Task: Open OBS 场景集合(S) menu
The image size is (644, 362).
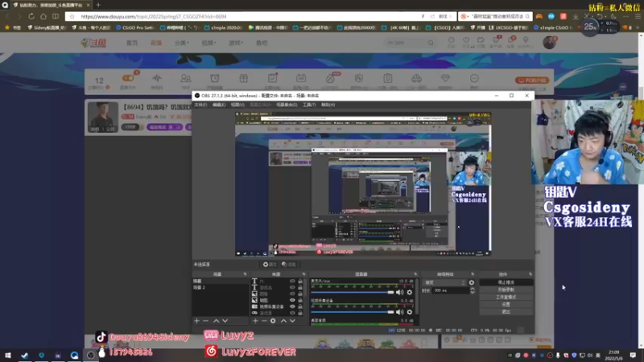Action: pyautogui.click(x=287, y=105)
